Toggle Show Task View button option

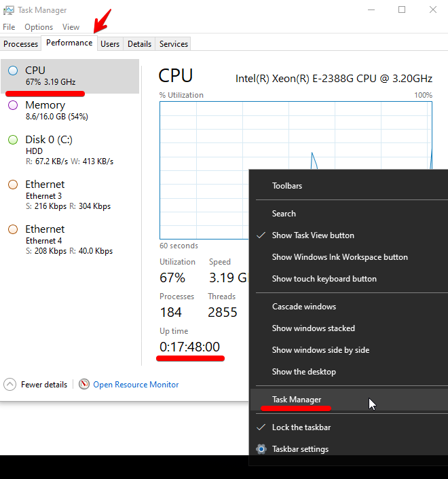(313, 235)
